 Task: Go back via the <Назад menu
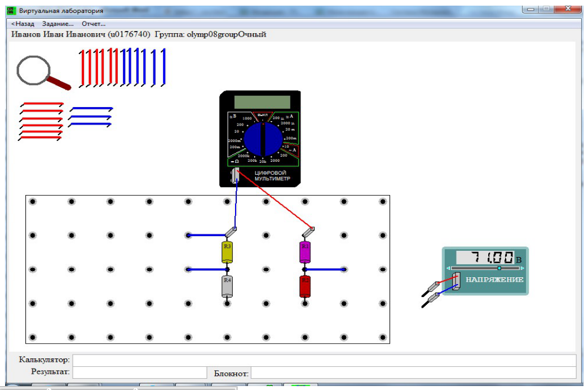[x=23, y=24]
